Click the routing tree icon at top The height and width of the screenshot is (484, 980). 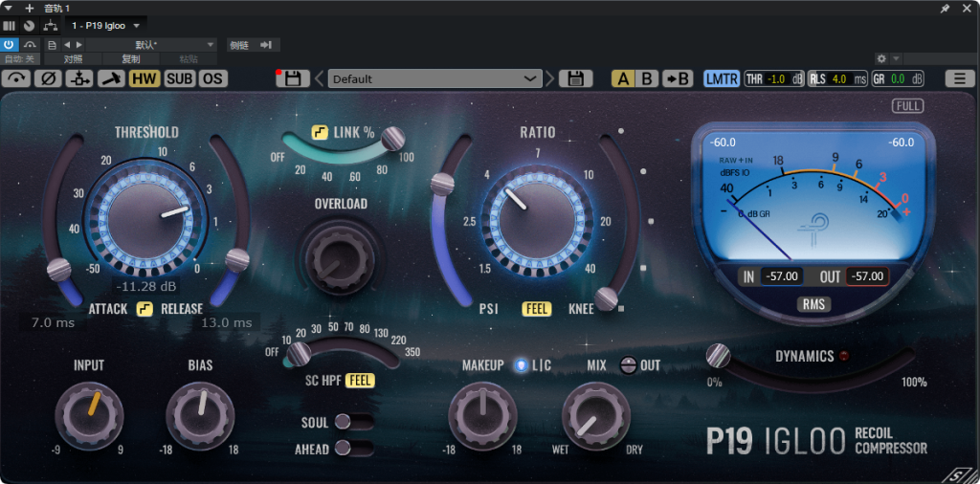click(x=50, y=26)
